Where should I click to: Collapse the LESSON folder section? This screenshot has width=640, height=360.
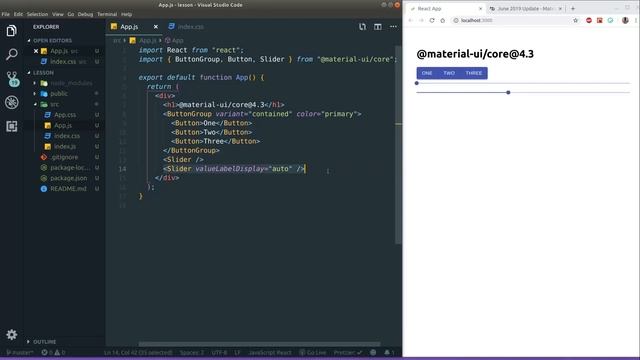pos(29,73)
